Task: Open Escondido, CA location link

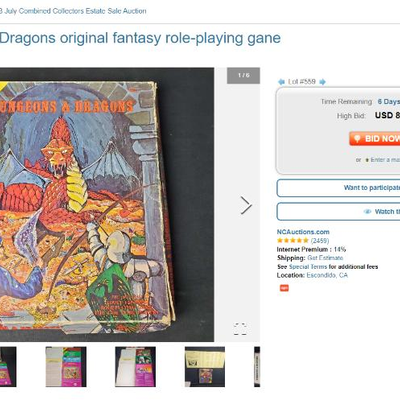Action: tap(327, 275)
